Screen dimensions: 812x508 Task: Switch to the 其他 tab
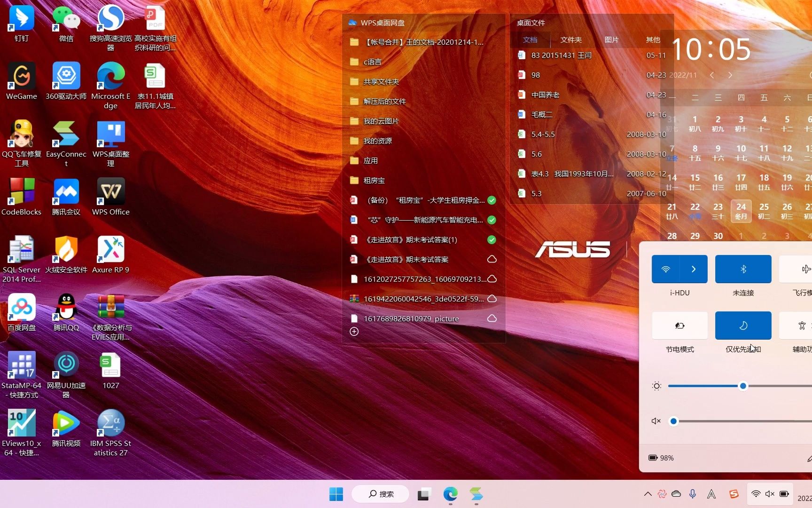653,40
